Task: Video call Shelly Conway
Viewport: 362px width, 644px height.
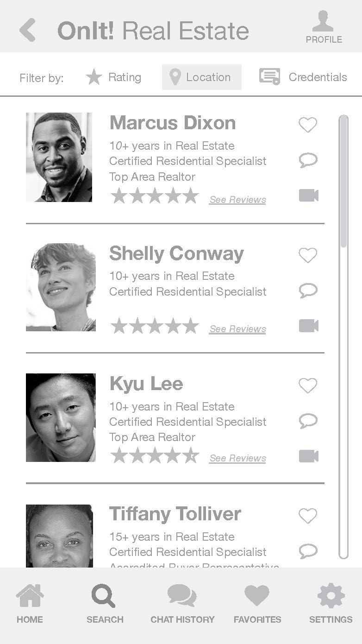Action: [x=309, y=326]
